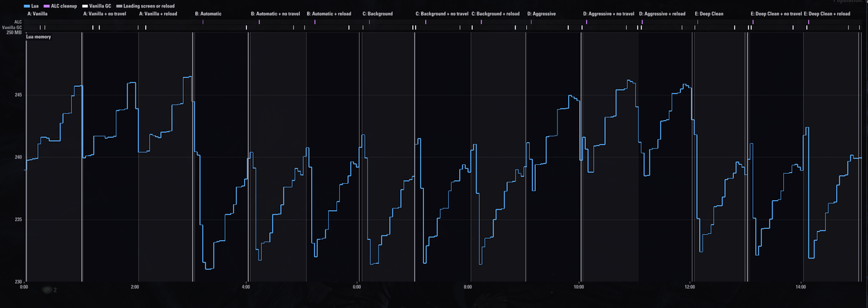The width and height of the screenshot is (868, 308).
Task: Select the B: Automatic + no travel label
Action: point(275,14)
